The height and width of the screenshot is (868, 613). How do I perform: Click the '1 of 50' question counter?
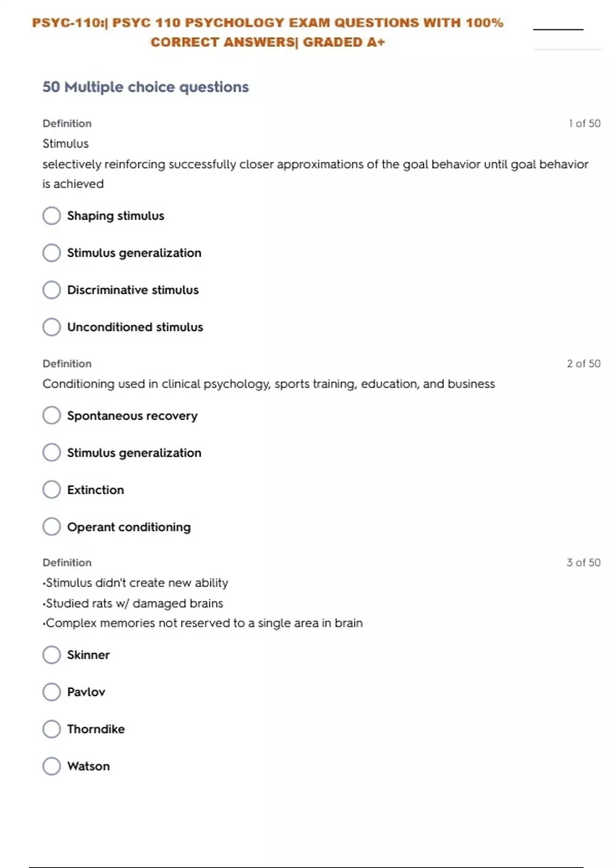coord(584,124)
